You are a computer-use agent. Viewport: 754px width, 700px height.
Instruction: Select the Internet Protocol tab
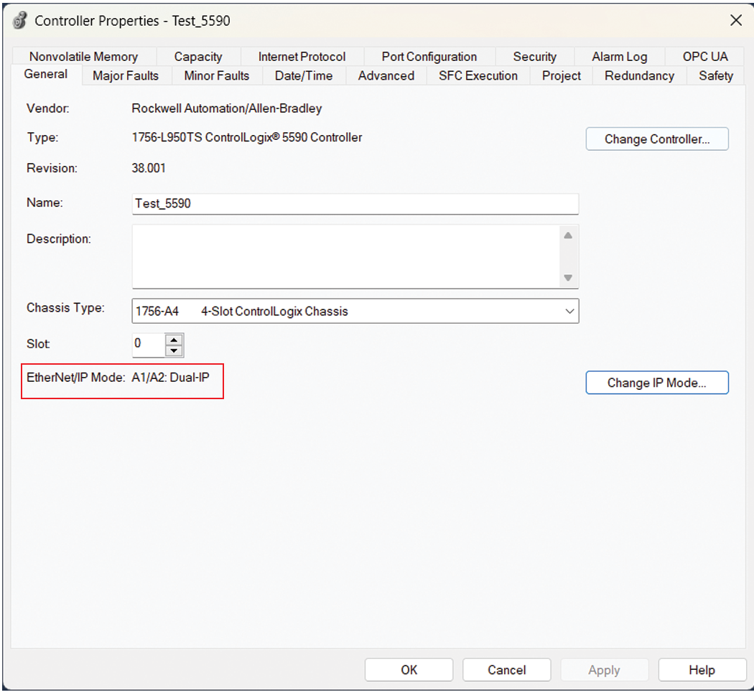[301, 56]
